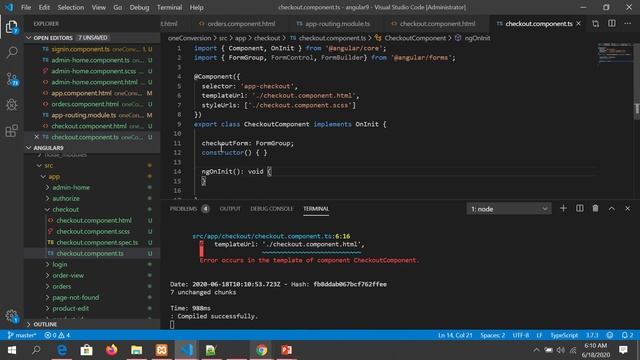The height and width of the screenshot is (360, 640).
Task: Create a new terminal
Action: pos(563,209)
